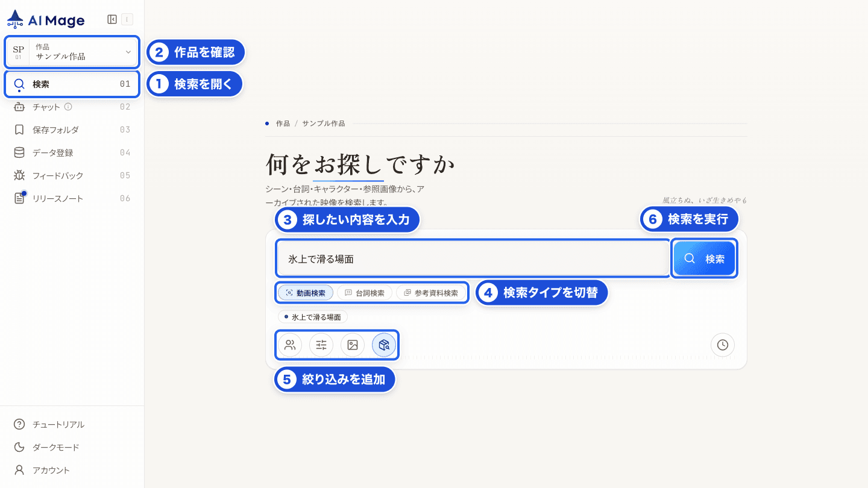Viewport: 868px width, 488px height.
Task: Select データ登録 database item
Action: (x=72, y=153)
